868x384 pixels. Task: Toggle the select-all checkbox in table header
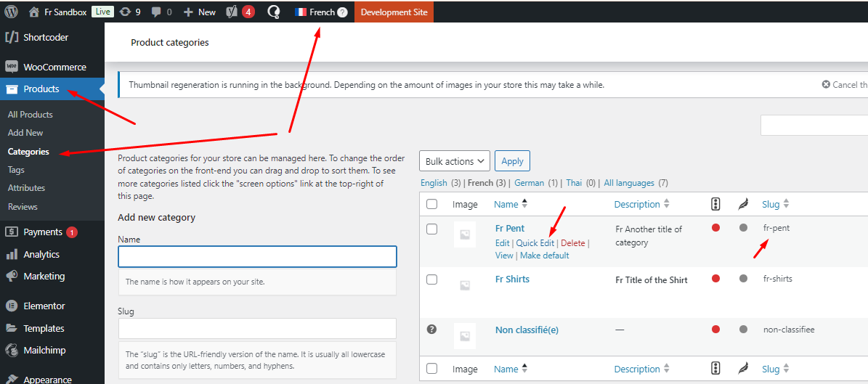pos(432,204)
